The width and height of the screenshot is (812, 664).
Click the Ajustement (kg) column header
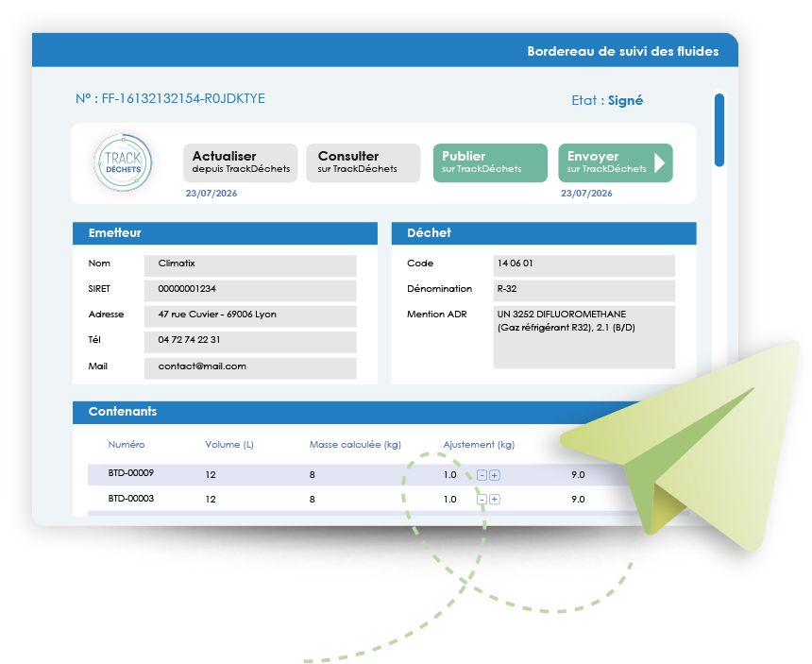click(479, 444)
